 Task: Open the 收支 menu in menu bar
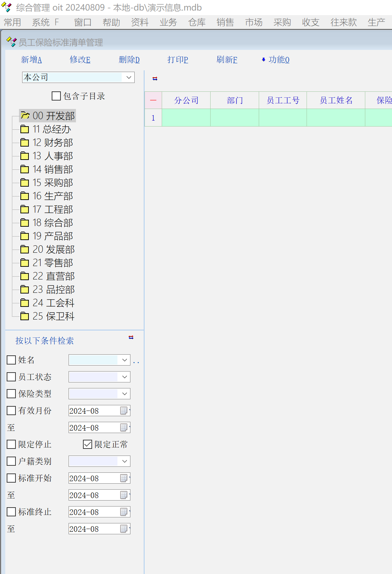coord(310,22)
